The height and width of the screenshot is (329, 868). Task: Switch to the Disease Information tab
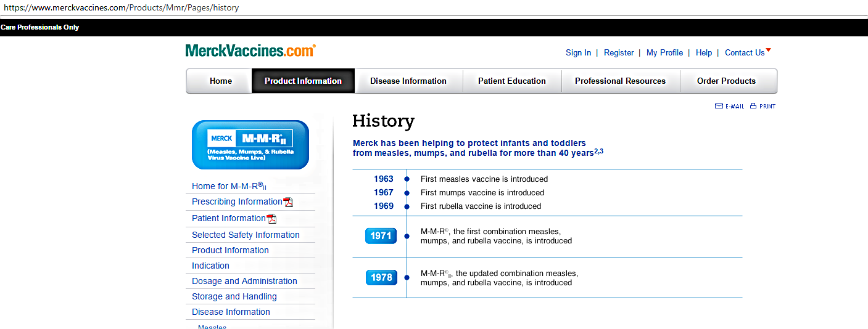408,81
